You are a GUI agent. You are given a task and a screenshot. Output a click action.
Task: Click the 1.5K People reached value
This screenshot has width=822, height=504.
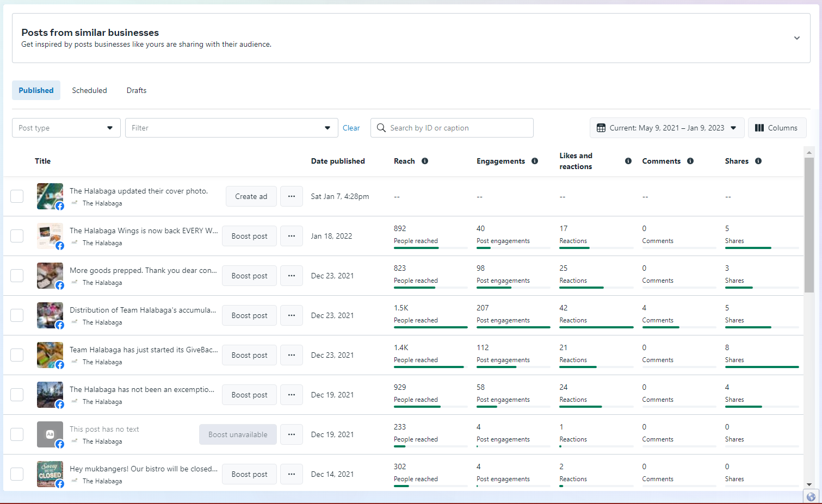click(x=401, y=308)
